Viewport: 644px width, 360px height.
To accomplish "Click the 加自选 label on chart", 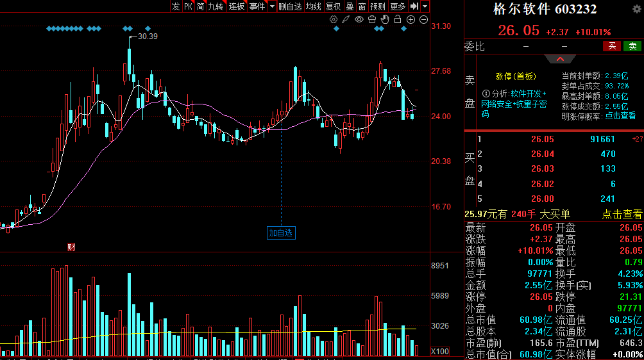I will (281, 233).
